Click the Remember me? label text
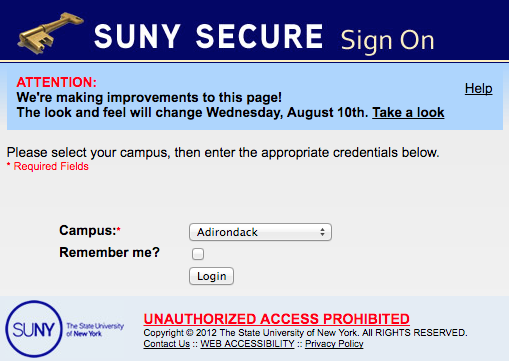 [109, 252]
